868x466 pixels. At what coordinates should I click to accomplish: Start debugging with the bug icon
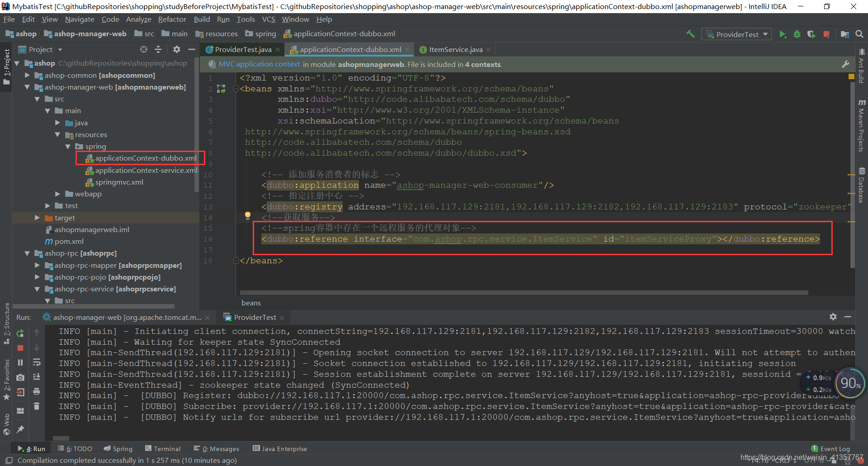pyautogui.click(x=797, y=34)
